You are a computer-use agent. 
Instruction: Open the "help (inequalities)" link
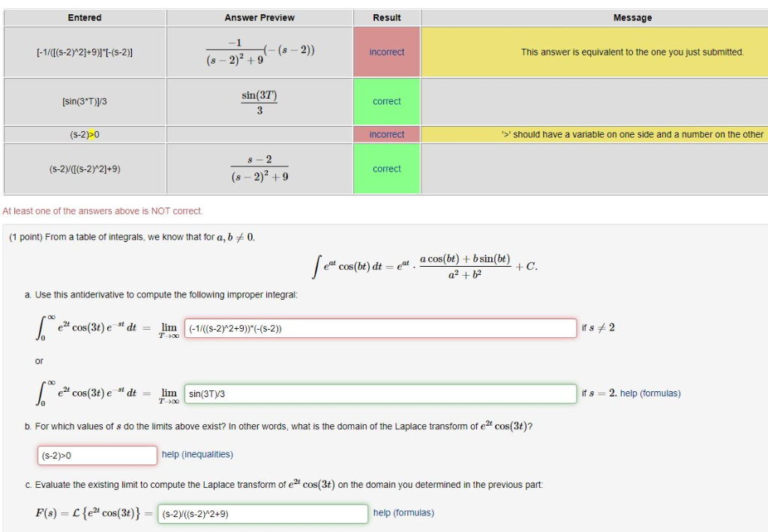coord(196,455)
